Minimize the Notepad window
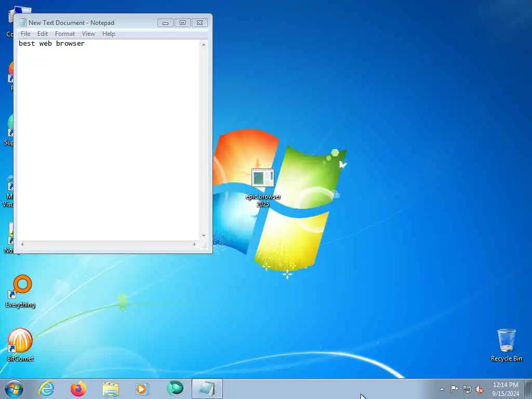This screenshot has width=532, height=399. click(x=165, y=23)
